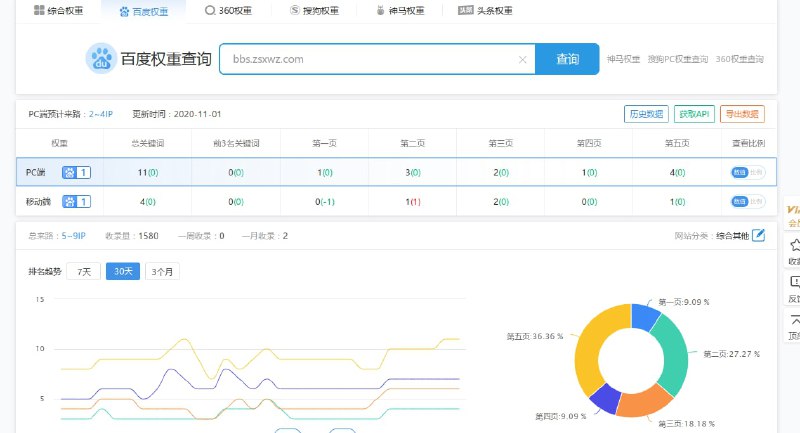Click PC端 第五页 value 4(0)
The image size is (800, 433).
(677, 172)
